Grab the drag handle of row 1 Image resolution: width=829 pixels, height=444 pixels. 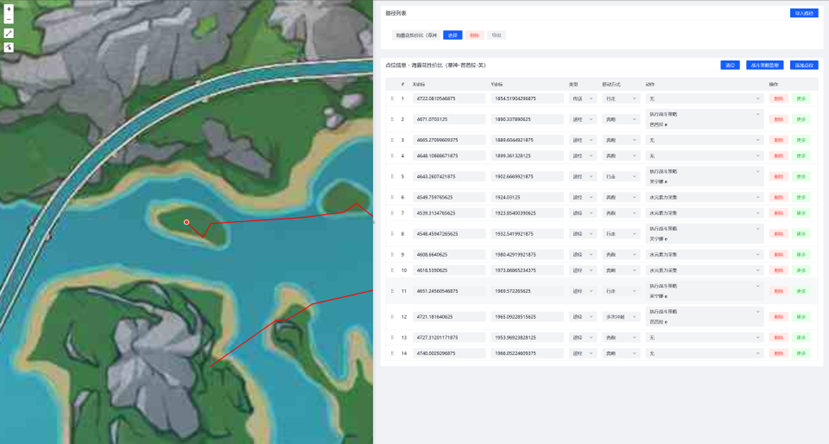392,99
